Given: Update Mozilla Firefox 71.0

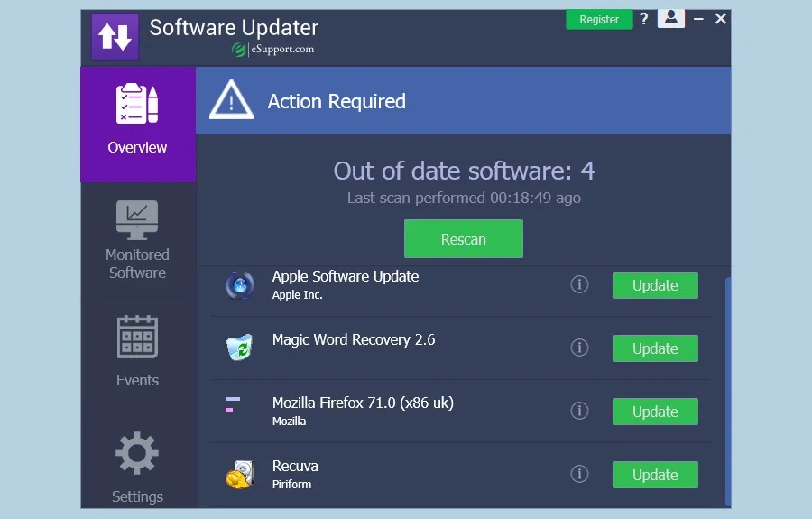Looking at the screenshot, I should point(655,412).
